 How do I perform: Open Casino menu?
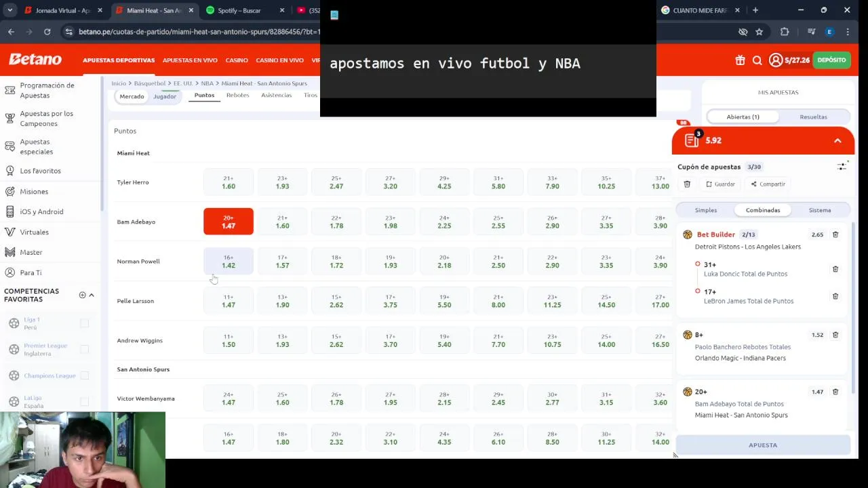pos(237,60)
